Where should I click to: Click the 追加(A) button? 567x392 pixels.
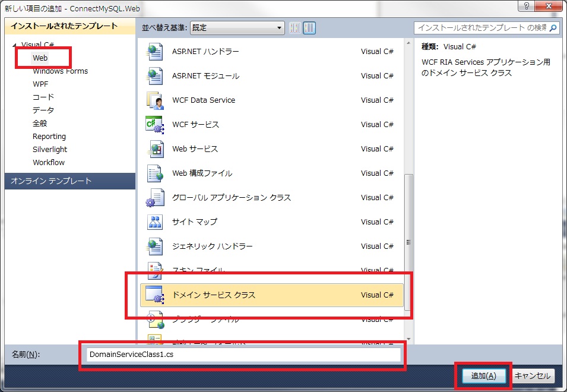pos(483,376)
